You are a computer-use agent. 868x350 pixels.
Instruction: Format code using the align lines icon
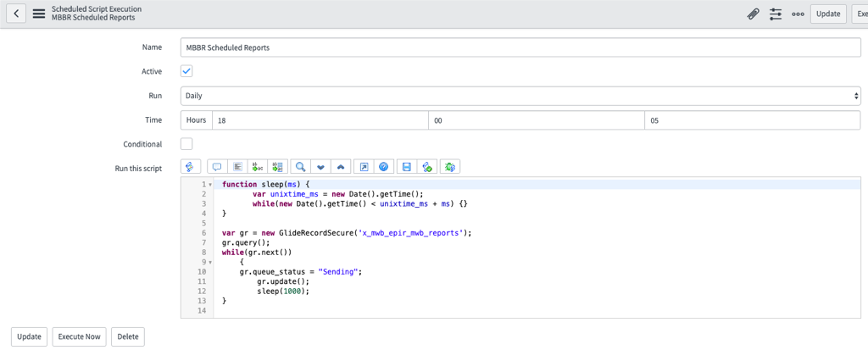click(x=237, y=167)
